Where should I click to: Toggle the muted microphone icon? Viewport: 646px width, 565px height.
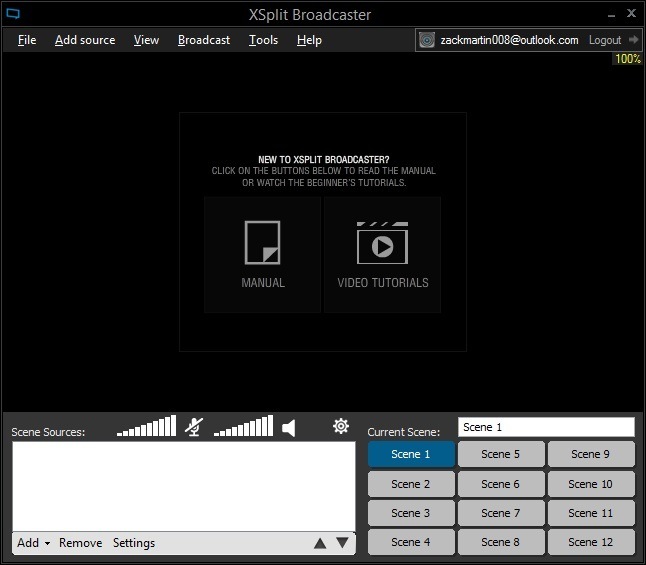pos(194,427)
